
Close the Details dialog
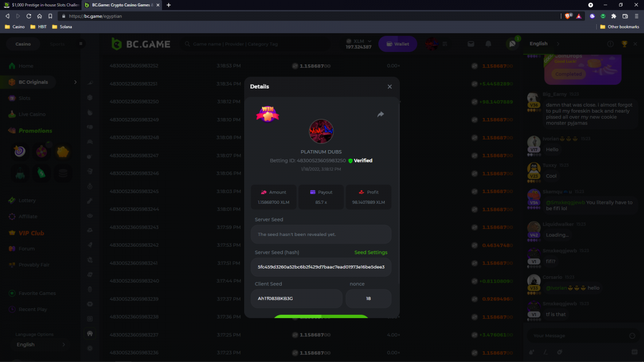pyautogui.click(x=390, y=86)
